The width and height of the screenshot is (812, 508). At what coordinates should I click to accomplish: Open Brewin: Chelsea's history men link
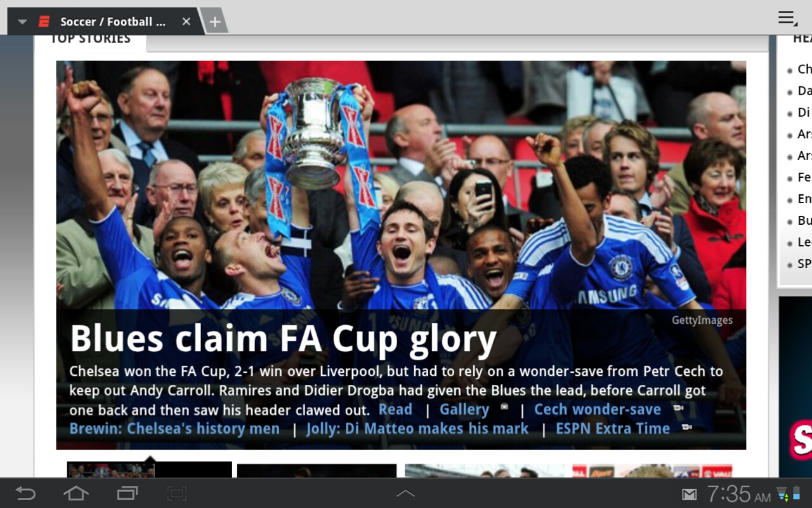tap(174, 429)
